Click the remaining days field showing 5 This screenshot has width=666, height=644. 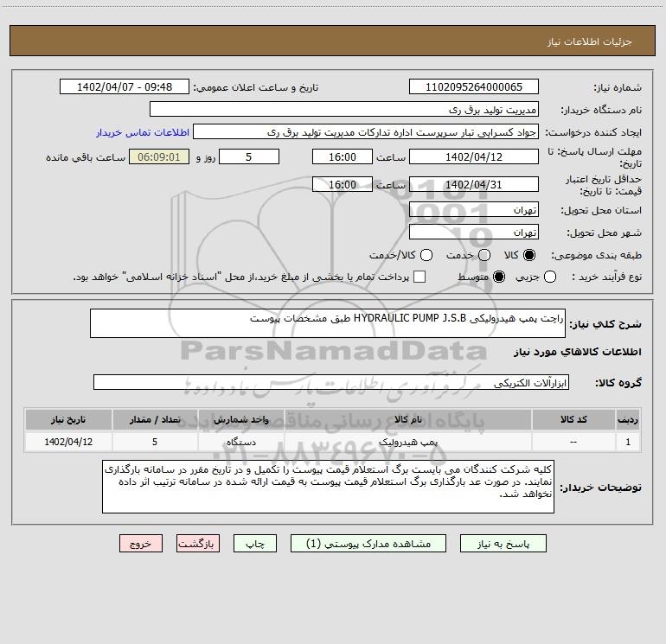(x=249, y=157)
